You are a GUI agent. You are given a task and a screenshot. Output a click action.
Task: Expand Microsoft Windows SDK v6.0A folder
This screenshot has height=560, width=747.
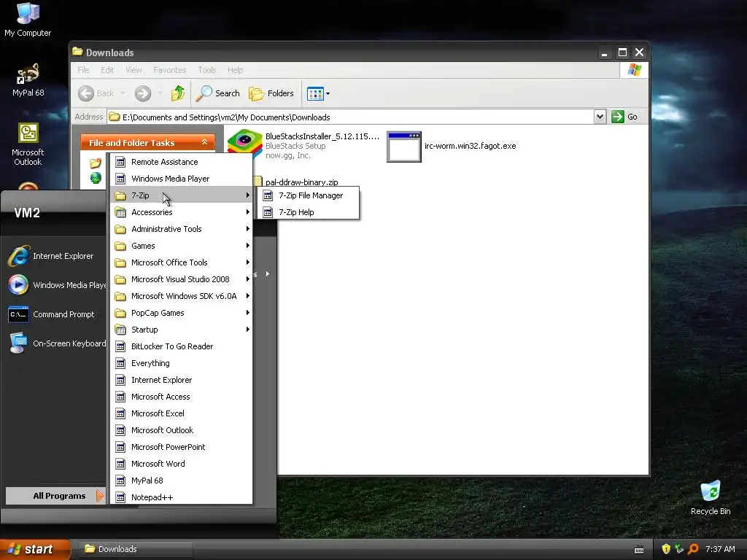[182, 296]
